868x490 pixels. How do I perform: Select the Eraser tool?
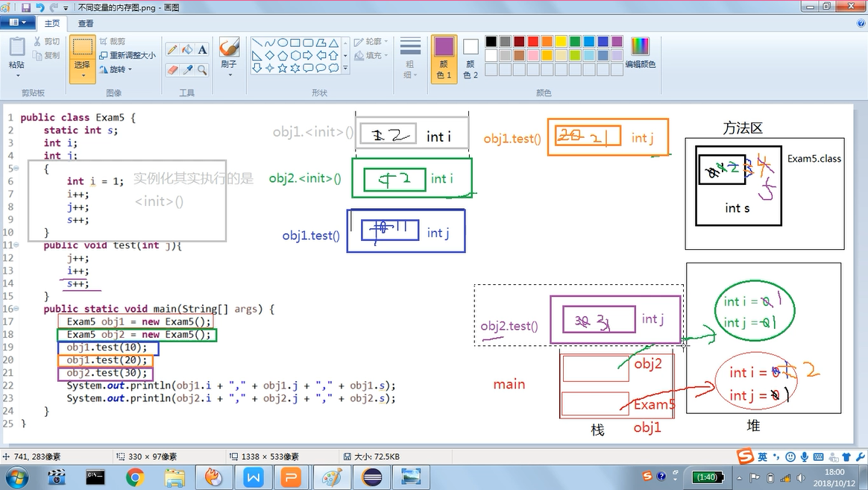172,70
